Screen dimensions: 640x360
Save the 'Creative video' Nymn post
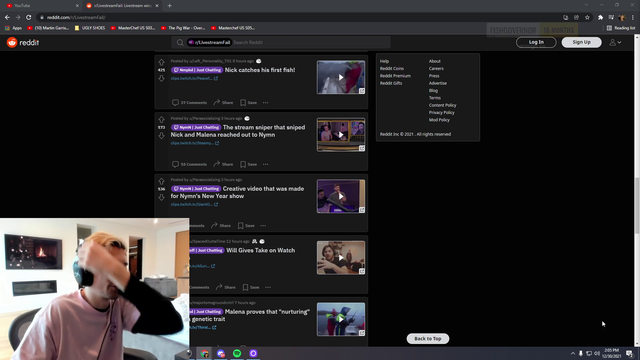click(246, 225)
